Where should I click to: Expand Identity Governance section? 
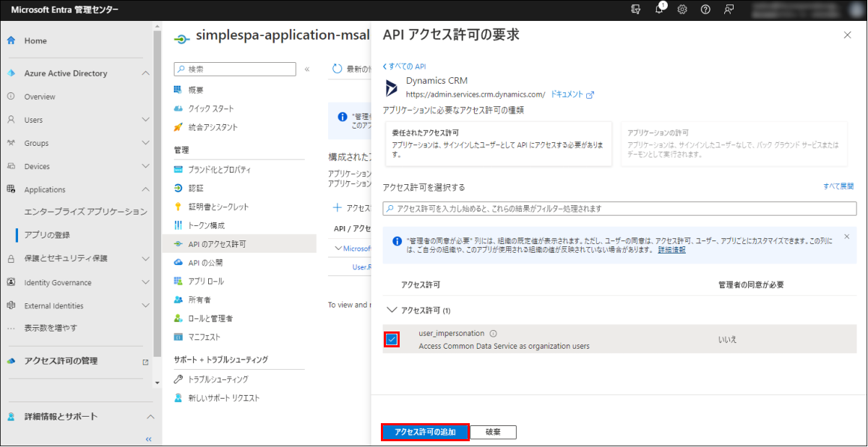[x=145, y=282]
